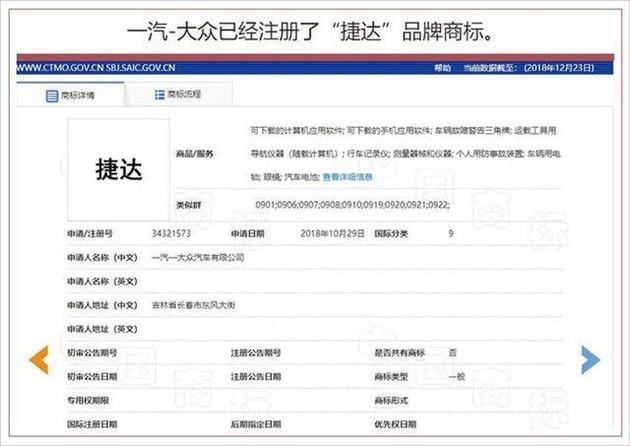Click the data date (2018年12月23日) text
This screenshot has height=446, width=630.
click(x=559, y=68)
